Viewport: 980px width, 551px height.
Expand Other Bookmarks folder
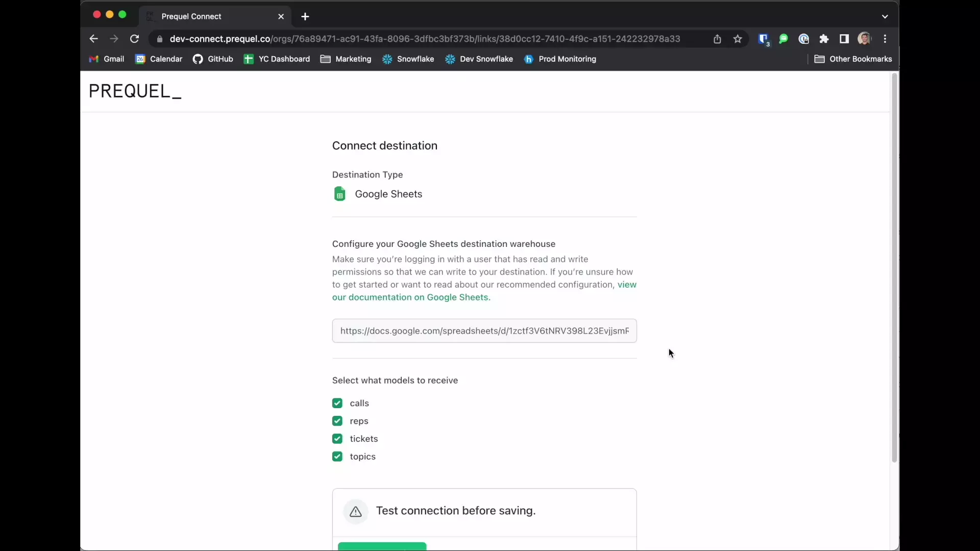[853, 59]
